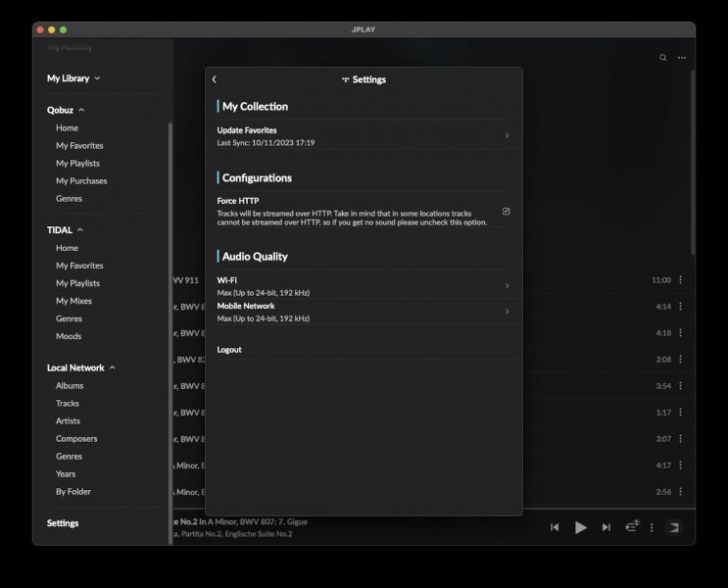Image resolution: width=728 pixels, height=588 pixels.
Task: Open Local Network Years
Action: click(x=66, y=473)
